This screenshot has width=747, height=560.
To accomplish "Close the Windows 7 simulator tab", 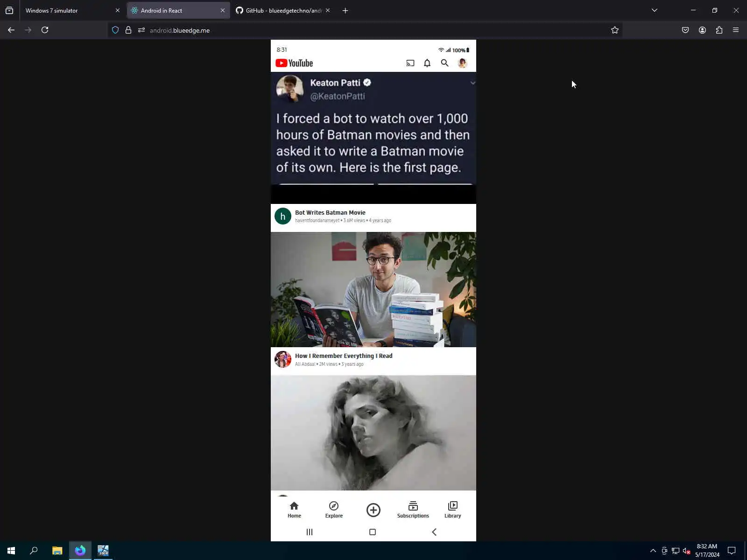I will (x=118, y=10).
